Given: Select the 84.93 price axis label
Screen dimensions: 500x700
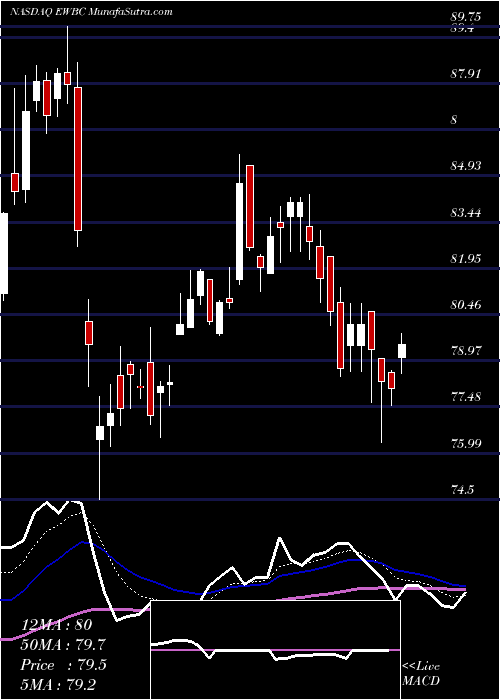Looking at the screenshot, I should [x=466, y=166].
